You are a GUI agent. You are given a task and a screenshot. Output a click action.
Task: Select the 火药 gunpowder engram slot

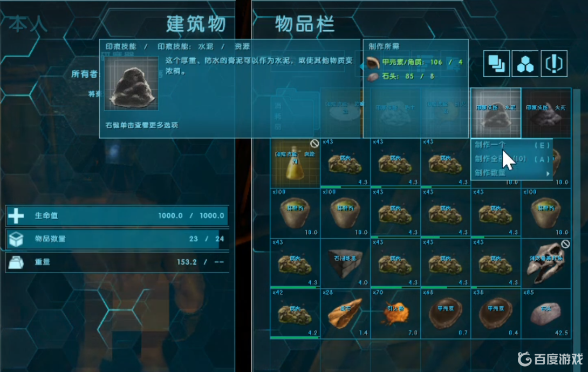coord(546,113)
